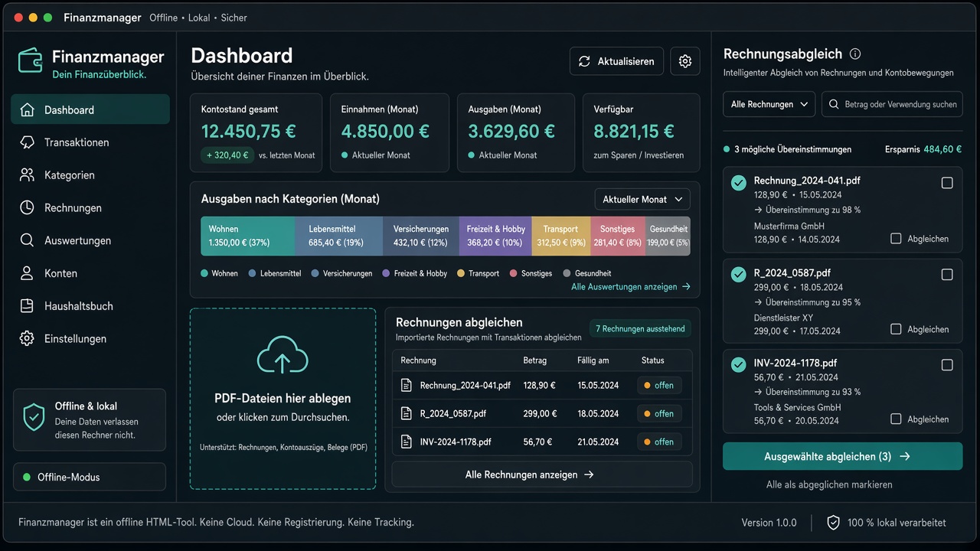Tick Abgleichen checkbox for Dienstleister XY
Viewport: 980px width, 551px height.
pos(896,329)
